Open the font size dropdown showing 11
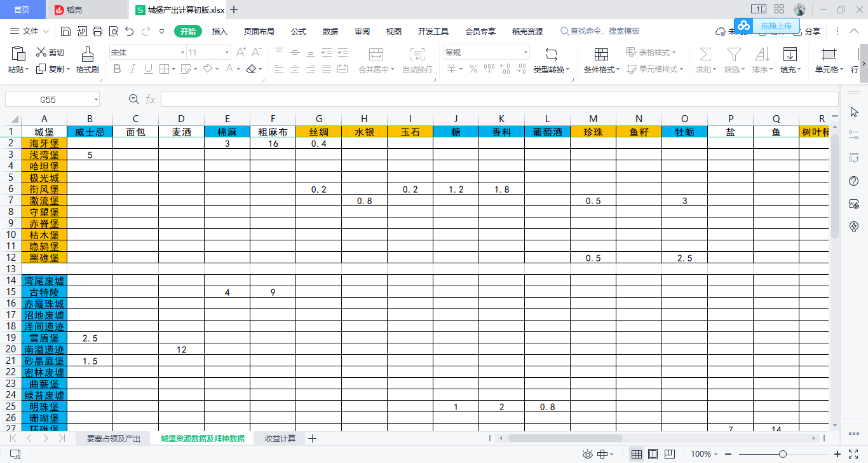The height and width of the screenshot is (463, 868). [x=227, y=53]
